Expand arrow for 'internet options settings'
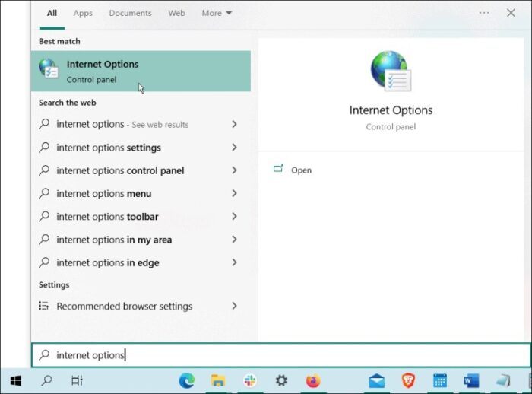 [234, 147]
